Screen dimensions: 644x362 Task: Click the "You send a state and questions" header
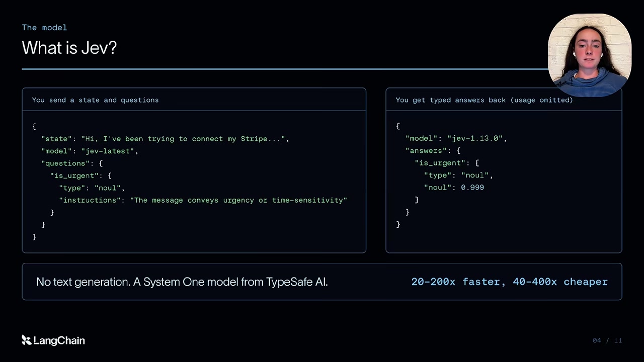coord(95,100)
